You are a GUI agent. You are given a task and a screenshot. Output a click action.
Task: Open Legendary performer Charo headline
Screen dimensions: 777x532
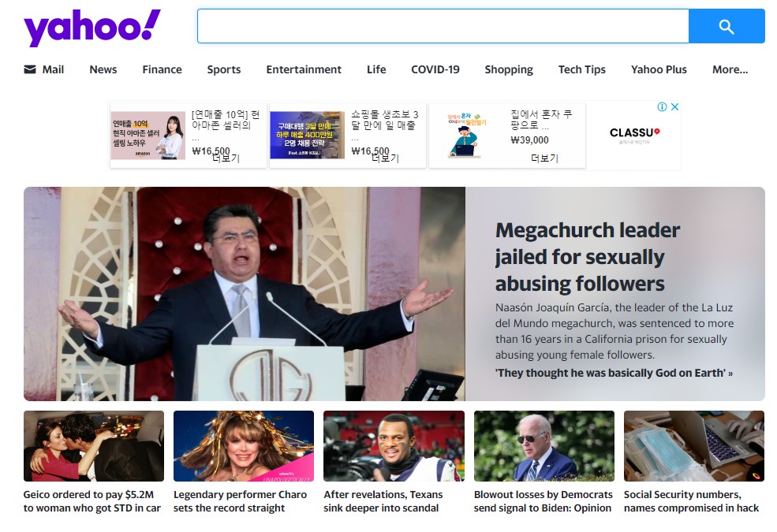[x=240, y=501]
